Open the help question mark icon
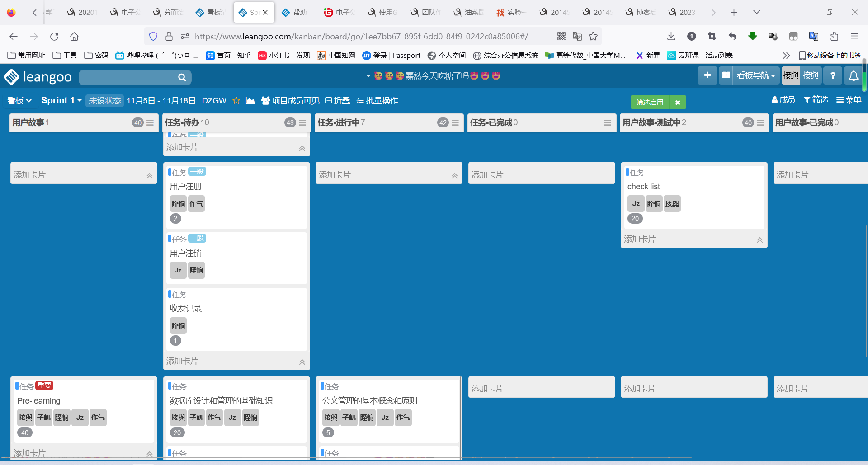 pyautogui.click(x=833, y=75)
